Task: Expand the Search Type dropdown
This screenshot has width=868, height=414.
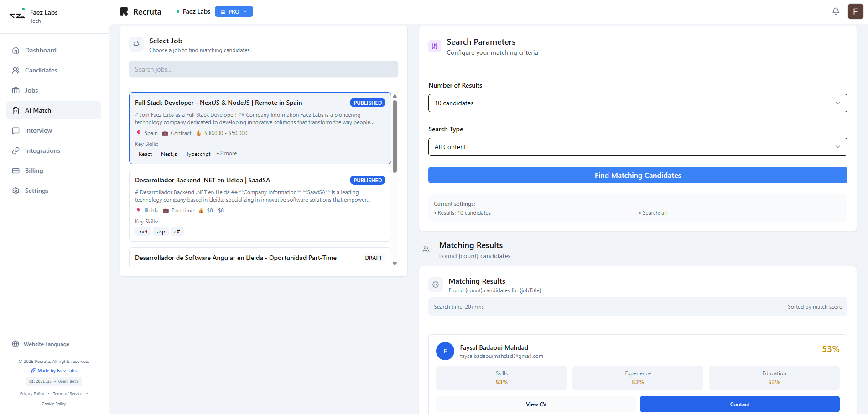Action: [637, 147]
